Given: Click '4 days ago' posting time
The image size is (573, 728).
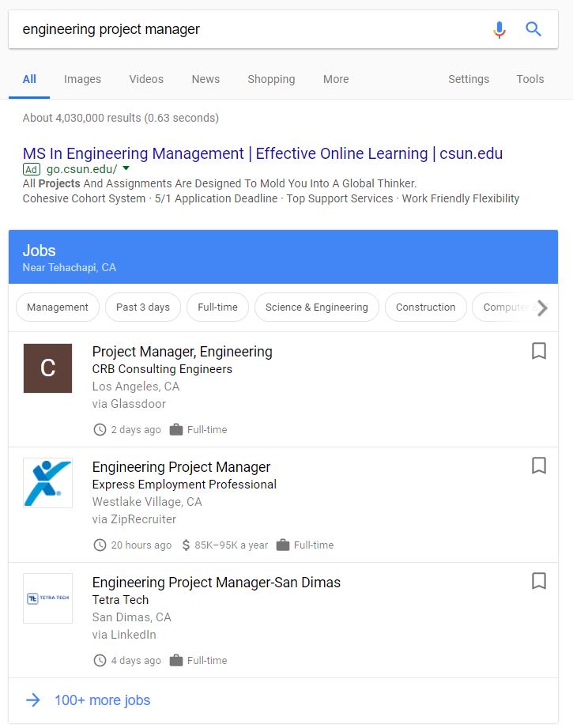Looking at the screenshot, I should click(136, 660).
